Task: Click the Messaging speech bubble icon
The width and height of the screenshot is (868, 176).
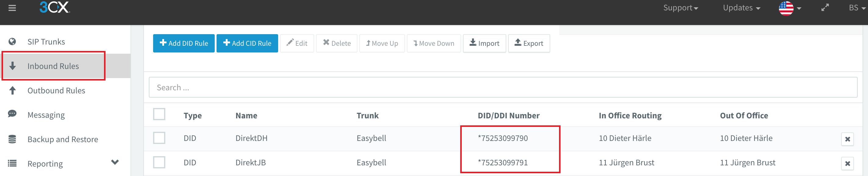Action: point(12,114)
